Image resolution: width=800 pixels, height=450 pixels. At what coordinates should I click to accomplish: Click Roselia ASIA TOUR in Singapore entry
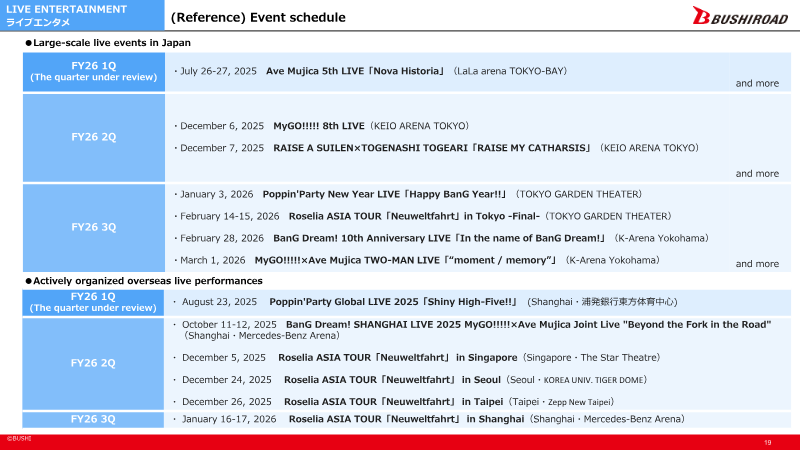[397, 357]
